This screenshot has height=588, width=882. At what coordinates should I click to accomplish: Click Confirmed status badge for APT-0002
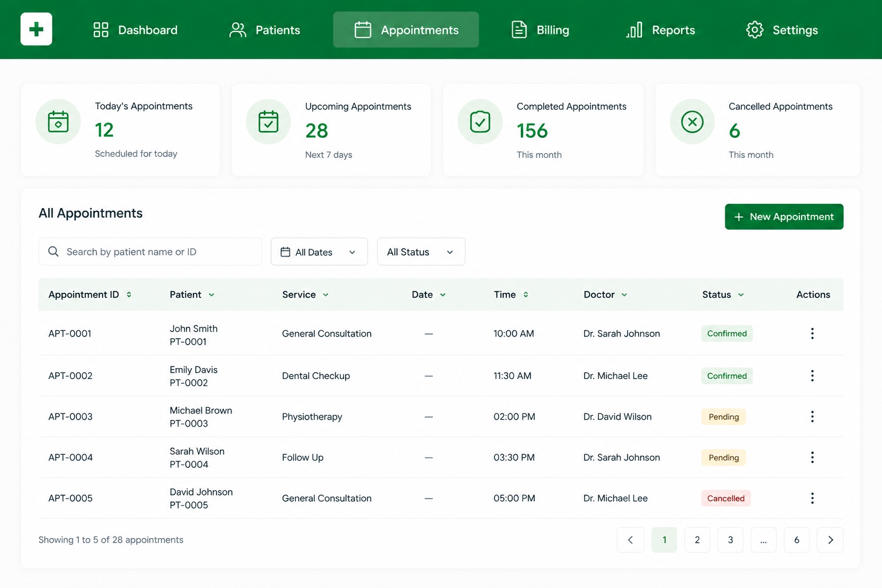(x=727, y=376)
